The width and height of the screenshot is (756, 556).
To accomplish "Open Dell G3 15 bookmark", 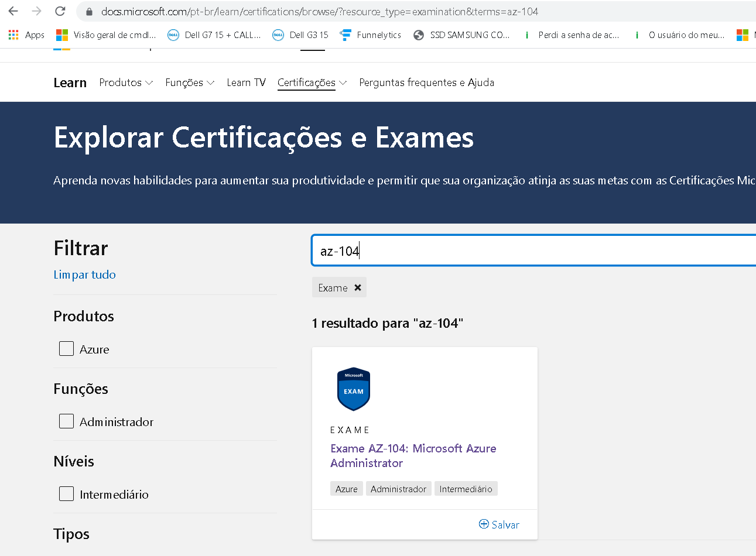I will (300, 35).
